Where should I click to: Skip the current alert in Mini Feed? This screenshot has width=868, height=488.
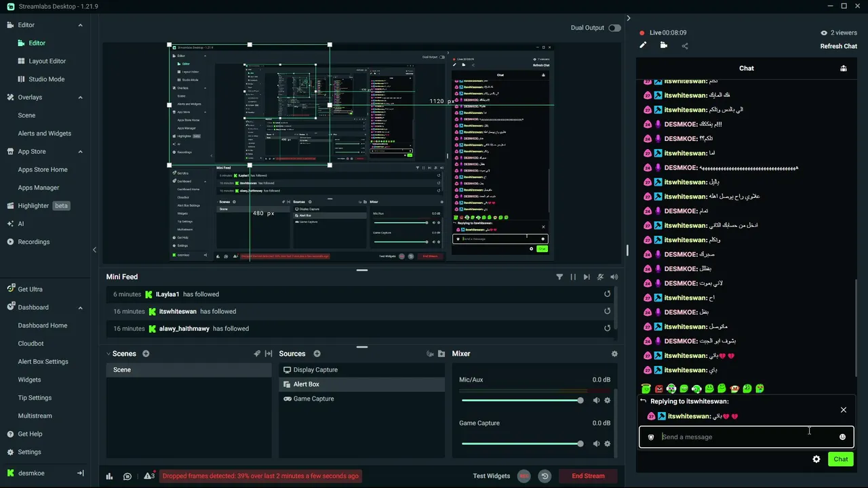(x=587, y=277)
